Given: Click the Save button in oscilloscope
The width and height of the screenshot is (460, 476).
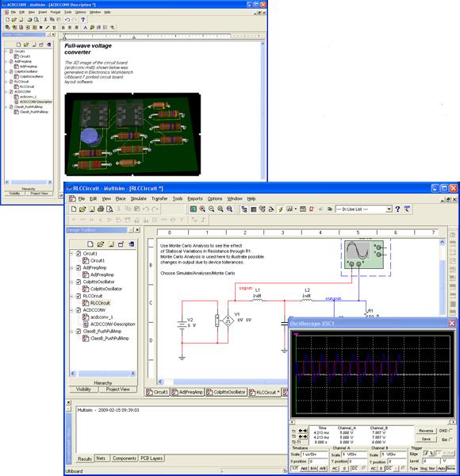Looking at the screenshot, I should click(426, 439).
